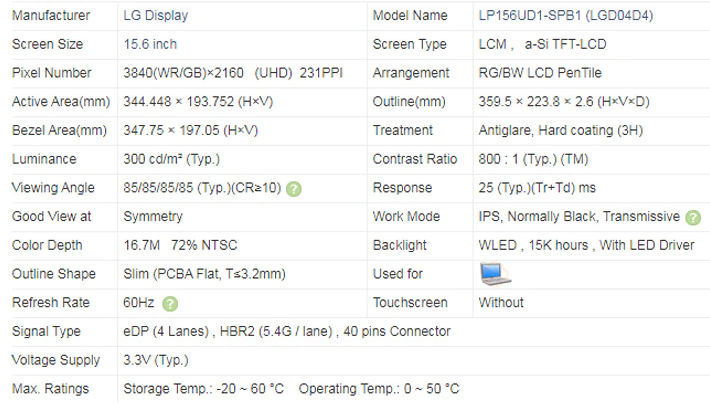Click the Outline Shape label
Screen dimensions: 710x420
coord(53,274)
